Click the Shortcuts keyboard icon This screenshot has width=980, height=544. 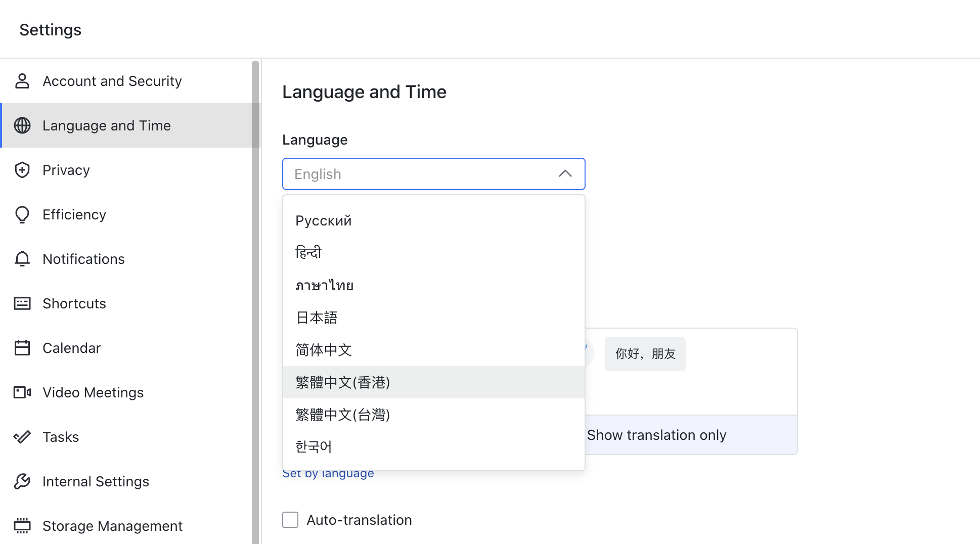pos(22,303)
